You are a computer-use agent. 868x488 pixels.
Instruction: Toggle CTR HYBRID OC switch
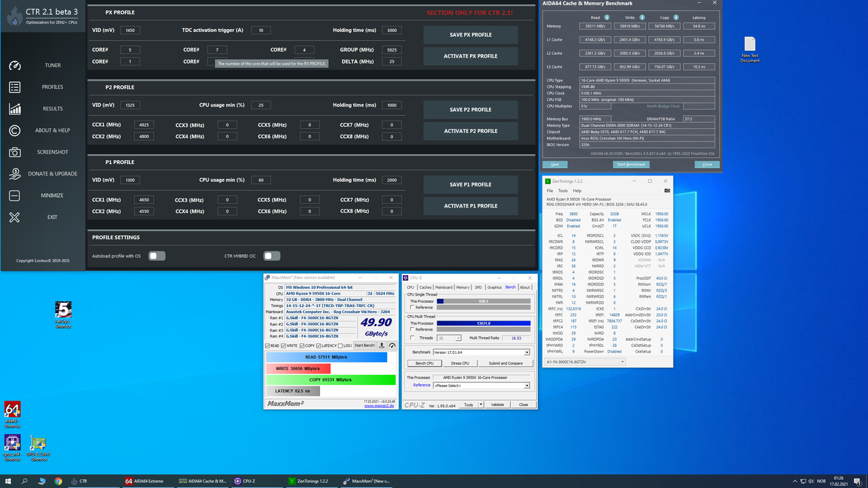click(x=271, y=256)
